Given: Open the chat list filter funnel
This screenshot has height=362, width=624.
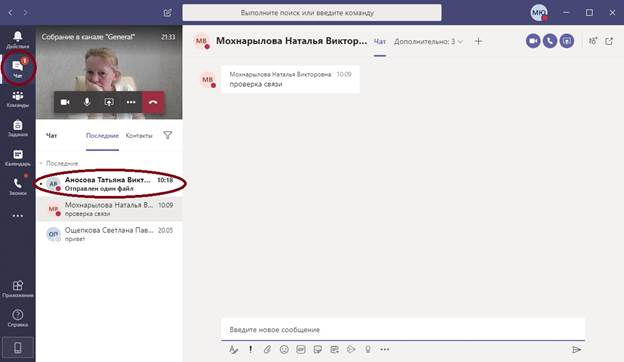Looking at the screenshot, I should click(168, 135).
